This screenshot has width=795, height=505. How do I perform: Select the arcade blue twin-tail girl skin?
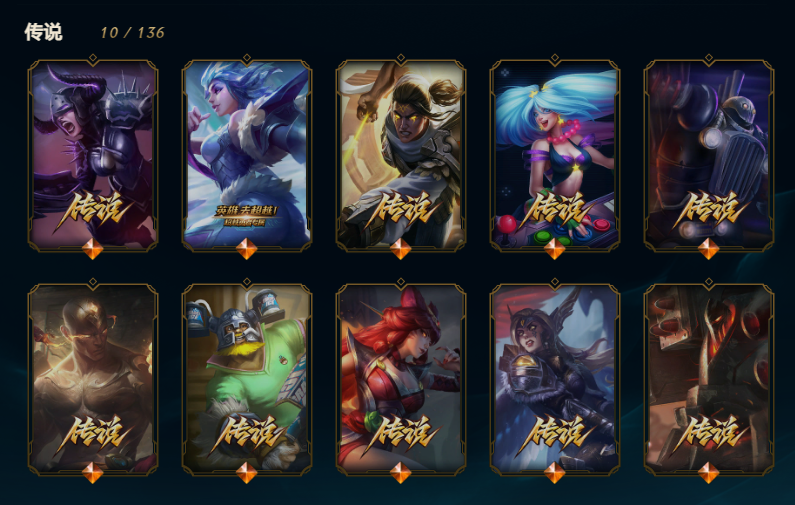[x=555, y=155]
